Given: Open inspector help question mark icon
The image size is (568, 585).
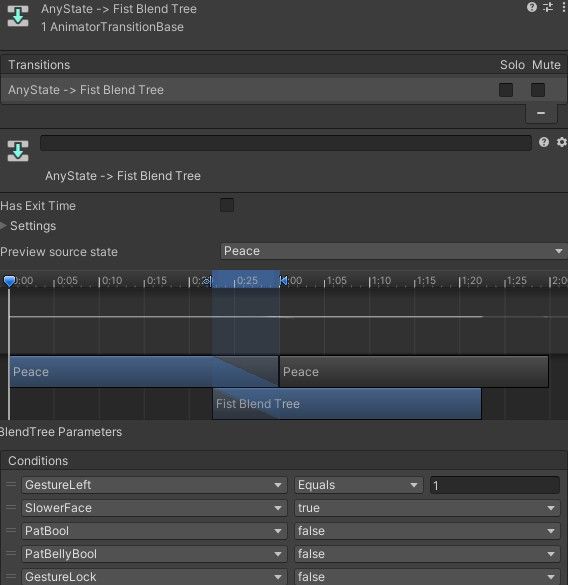Looking at the screenshot, I should coord(532,7).
